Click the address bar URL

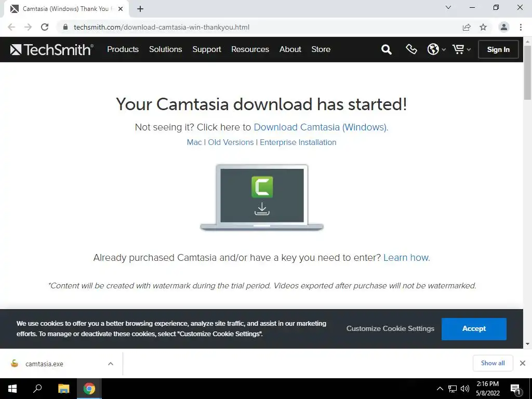(x=162, y=27)
